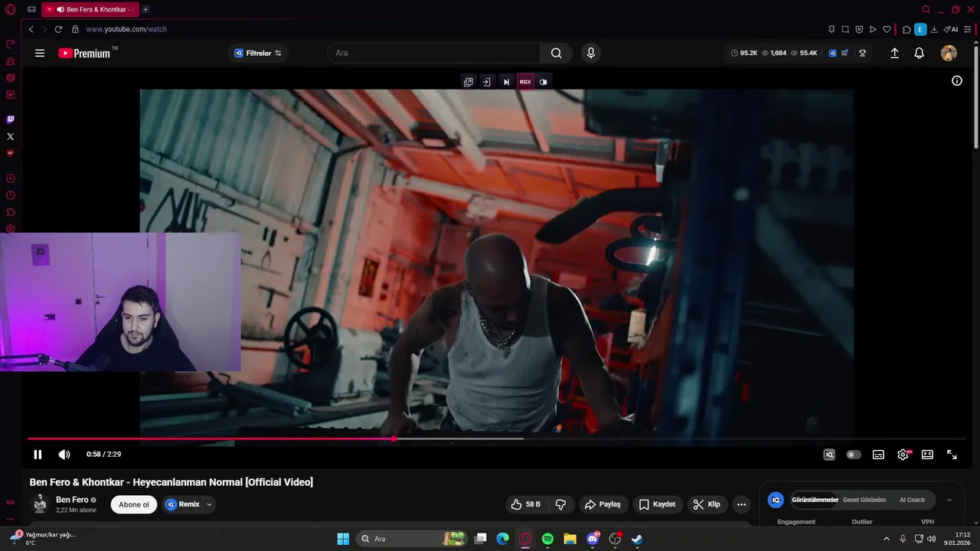Click vidIQ trophy icon in stats bar
The height and width of the screenshot is (551, 980).
[x=862, y=53]
